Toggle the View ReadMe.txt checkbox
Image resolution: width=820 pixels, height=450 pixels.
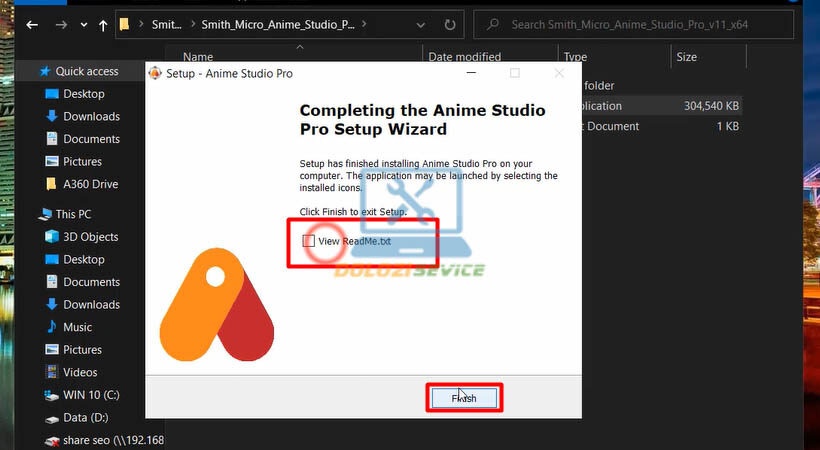tap(309, 241)
